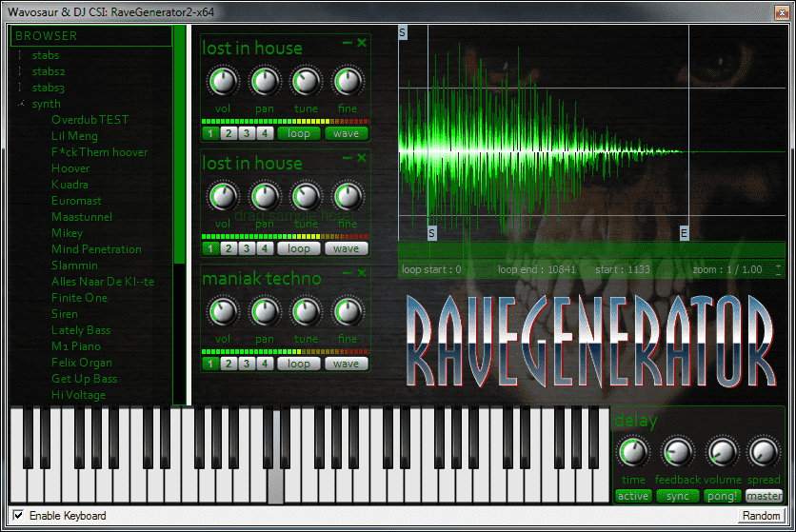The height and width of the screenshot is (532, 796).
Task: Click the delay time knob
Action: [633, 452]
